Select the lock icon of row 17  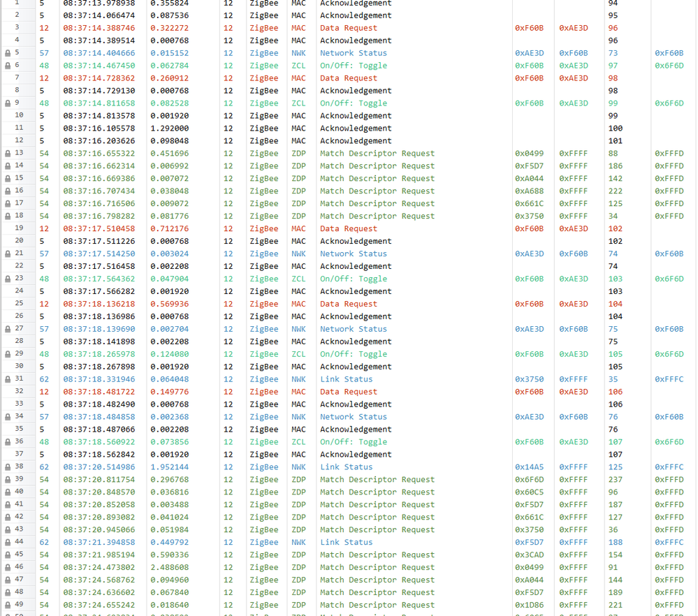tap(8, 203)
